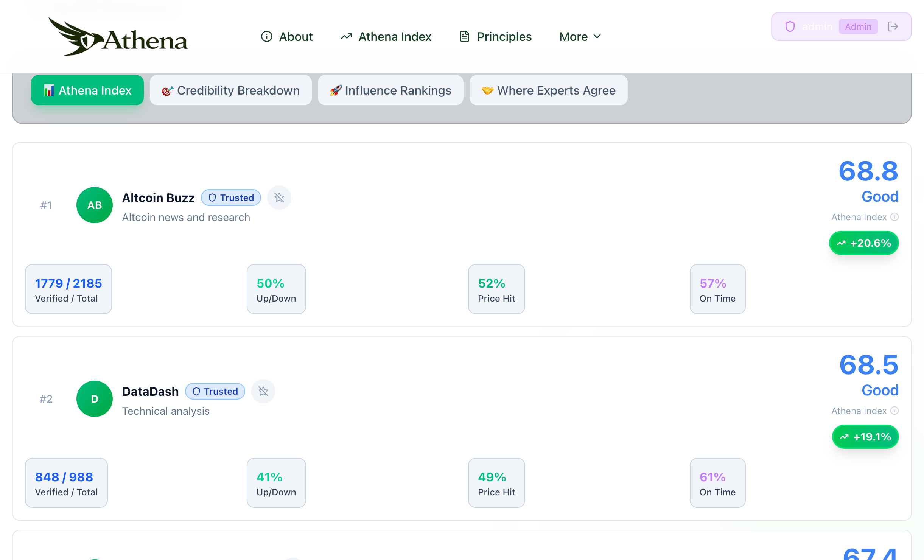Click info icon beside Altcoin Buzz Athena Index
Viewport: 924px width, 560px height.
[894, 217]
